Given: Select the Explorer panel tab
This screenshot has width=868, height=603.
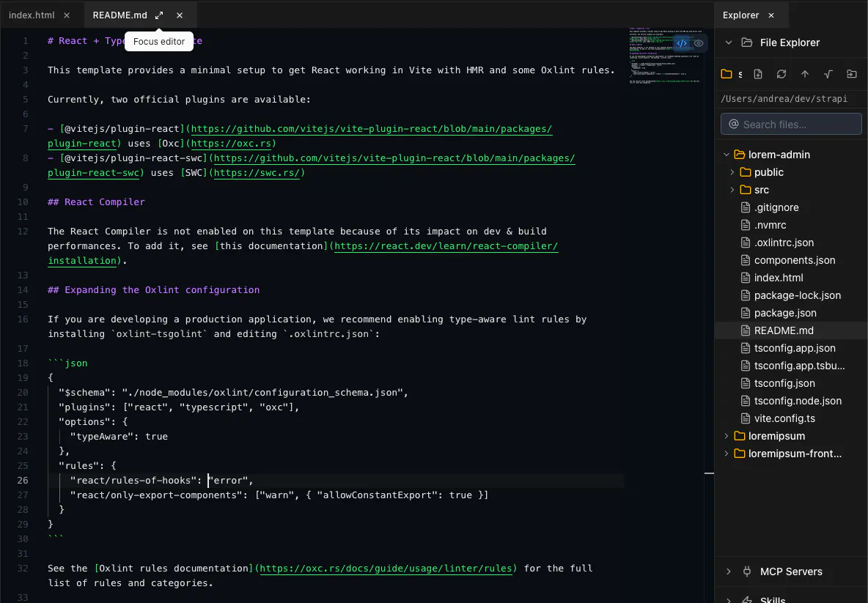Looking at the screenshot, I should (x=740, y=15).
